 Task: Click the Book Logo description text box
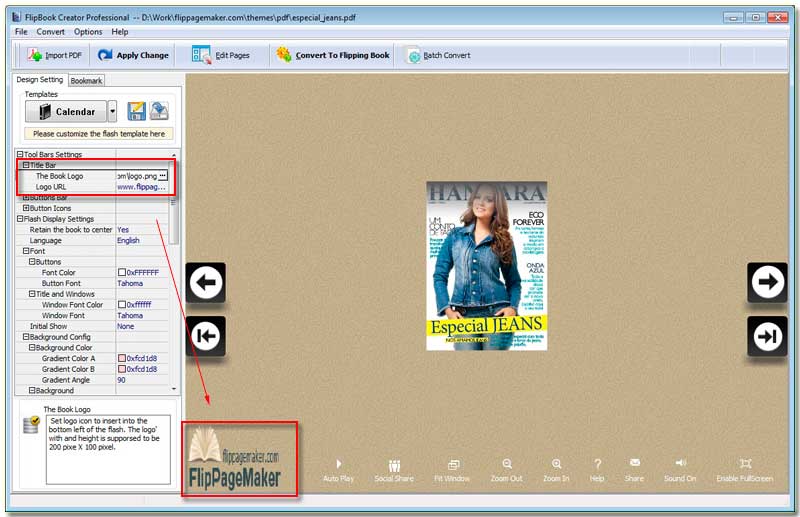(108, 449)
